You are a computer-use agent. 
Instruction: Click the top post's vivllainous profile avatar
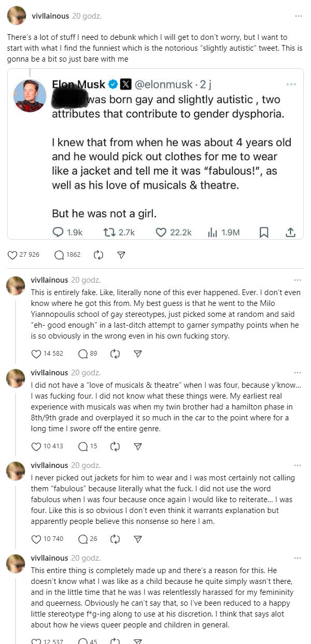click(x=16, y=16)
